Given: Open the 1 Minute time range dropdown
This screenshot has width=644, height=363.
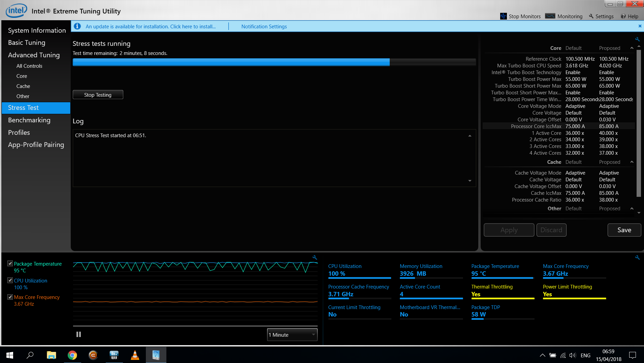Looking at the screenshot, I should [x=292, y=335].
